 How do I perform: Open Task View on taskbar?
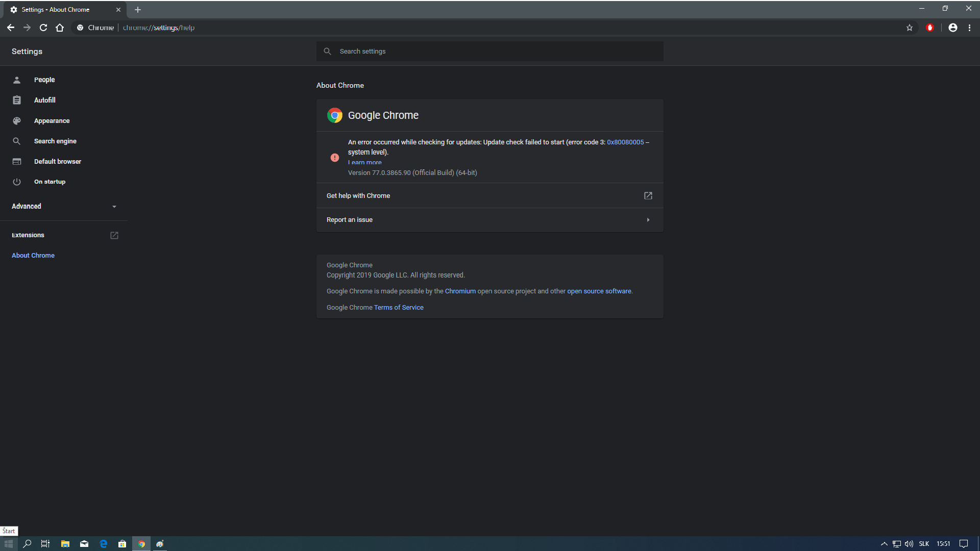pos(45,544)
